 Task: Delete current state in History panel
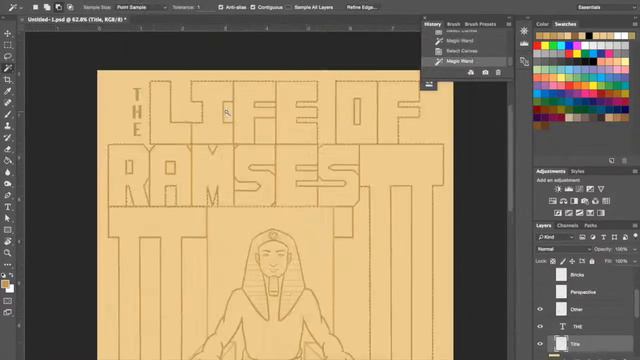(x=498, y=72)
